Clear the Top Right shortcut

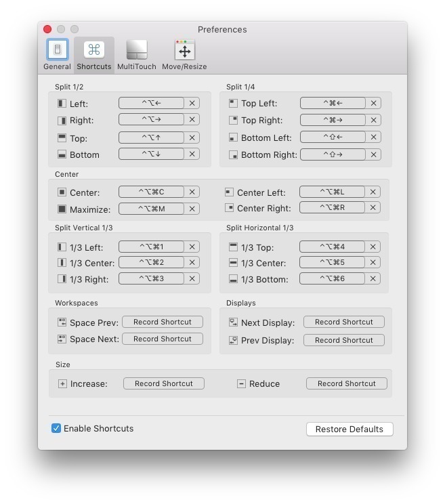(373, 119)
